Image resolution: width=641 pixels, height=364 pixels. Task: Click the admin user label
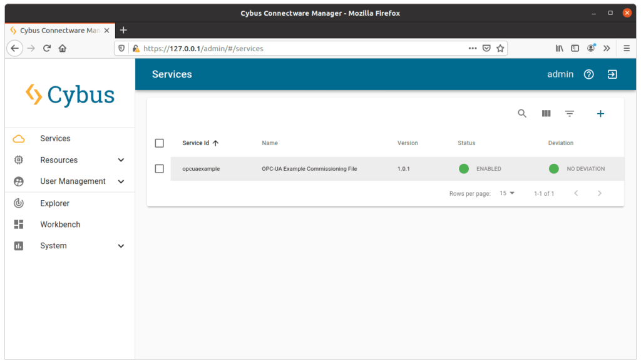tap(560, 74)
